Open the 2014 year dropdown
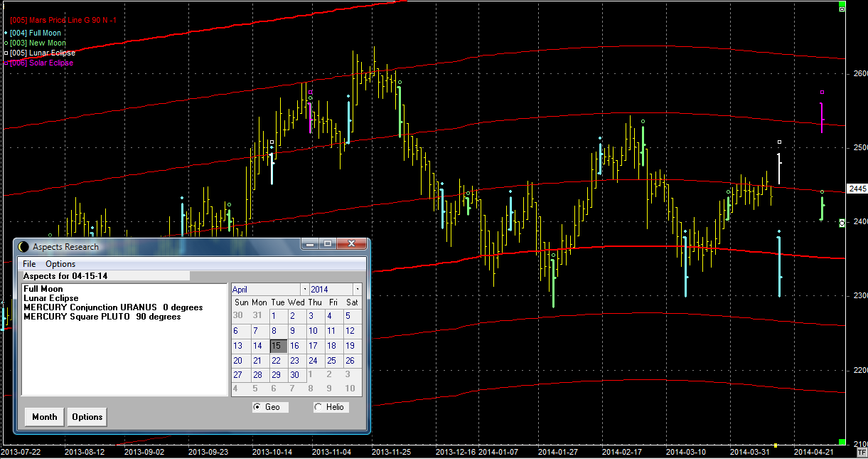The width and height of the screenshot is (868, 459). [x=357, y=290]
